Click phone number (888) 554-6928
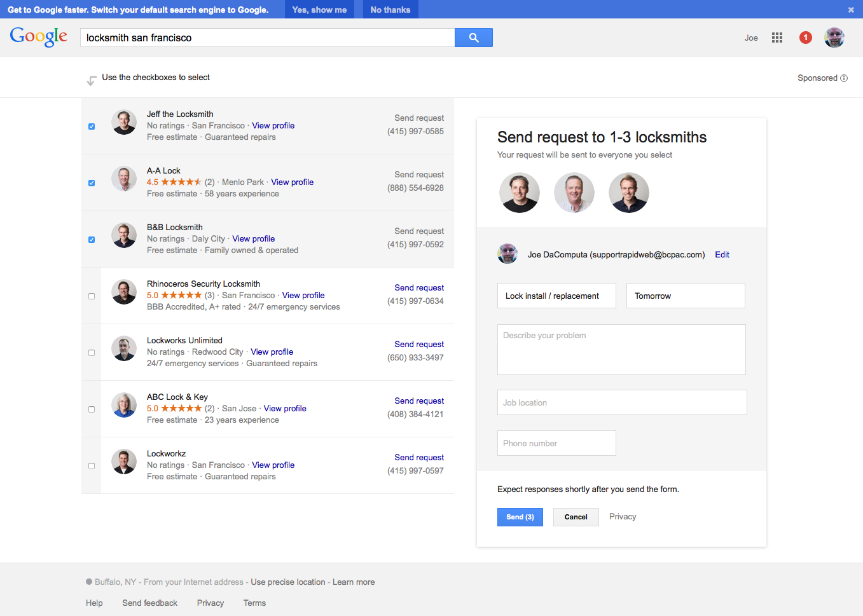The width and height of the screenshot is (863, 616). click(x=415, y=188)
